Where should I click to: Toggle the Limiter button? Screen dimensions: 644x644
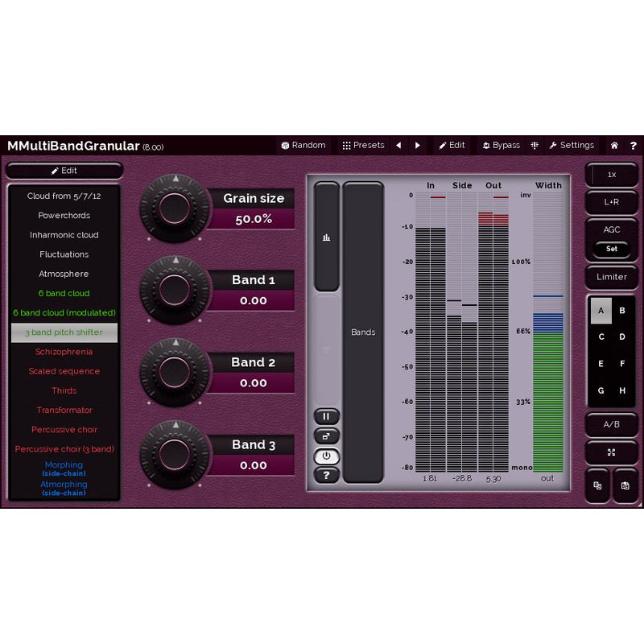point(612,277)
